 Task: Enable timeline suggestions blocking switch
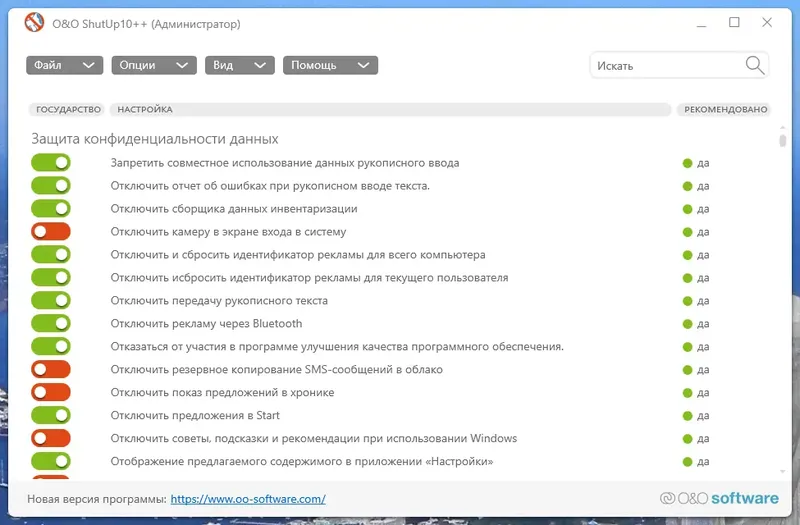coord(51,392)
